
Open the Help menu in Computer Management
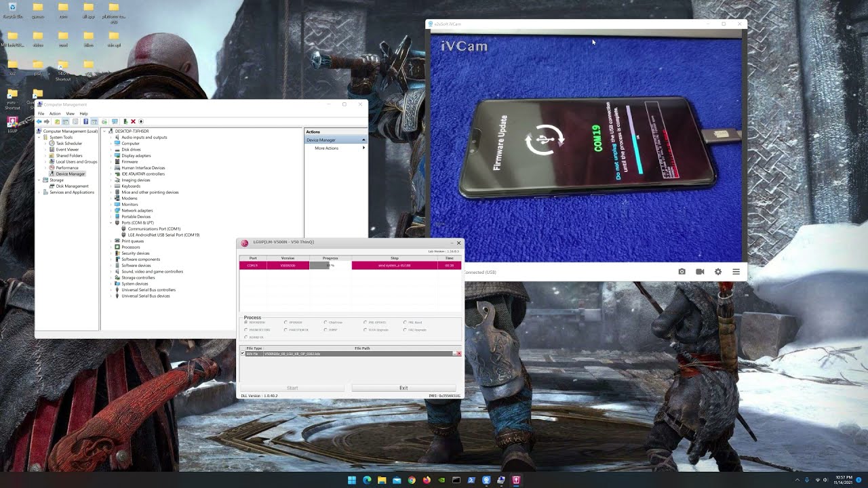[x=83, y=114]
